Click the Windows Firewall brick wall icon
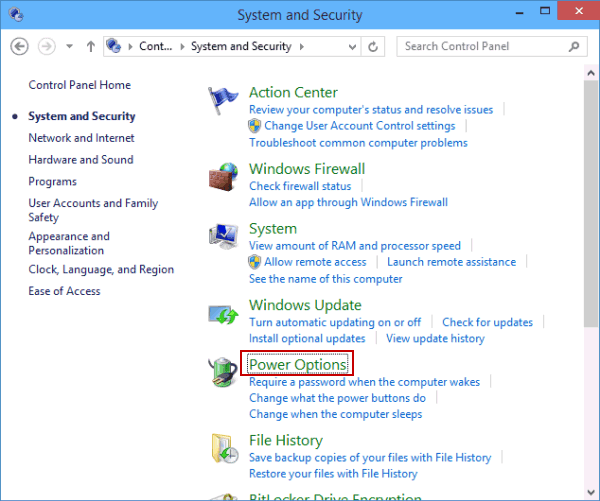 223,178
